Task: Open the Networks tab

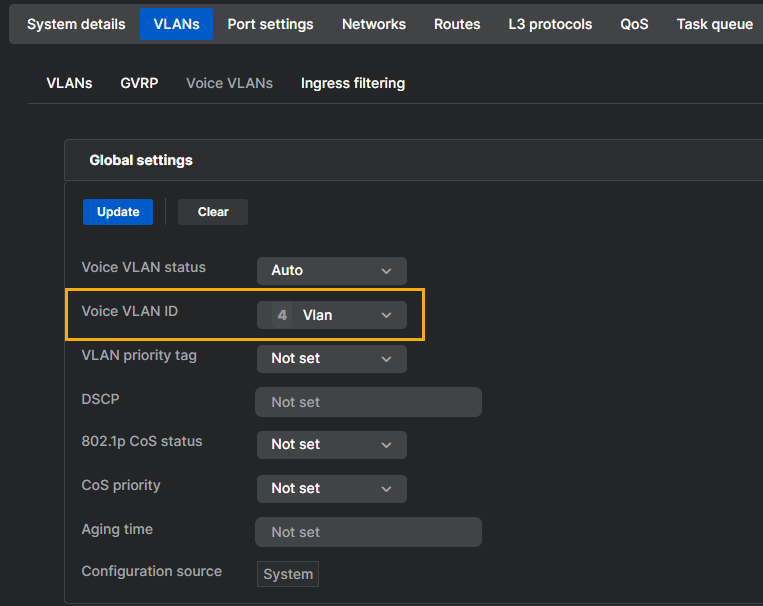Action: point(373,24)
